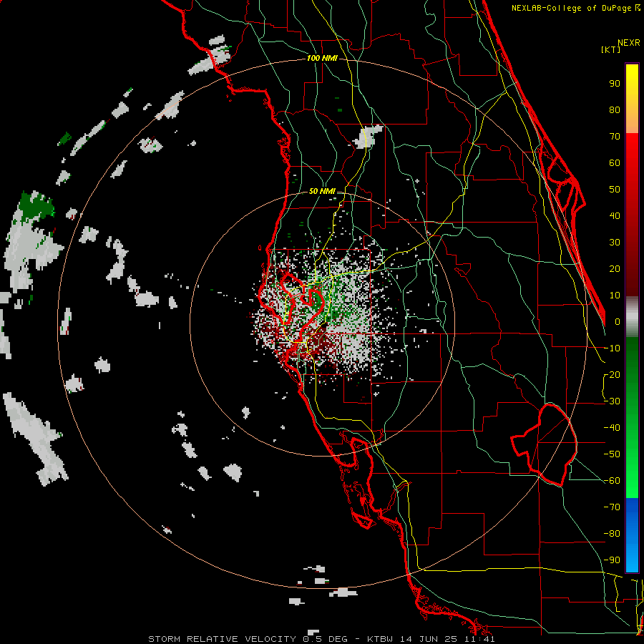Viewport: 644px width, 644px height.
Task: Click the -10 value on the velocity scale
Action: tap(612, 348)
